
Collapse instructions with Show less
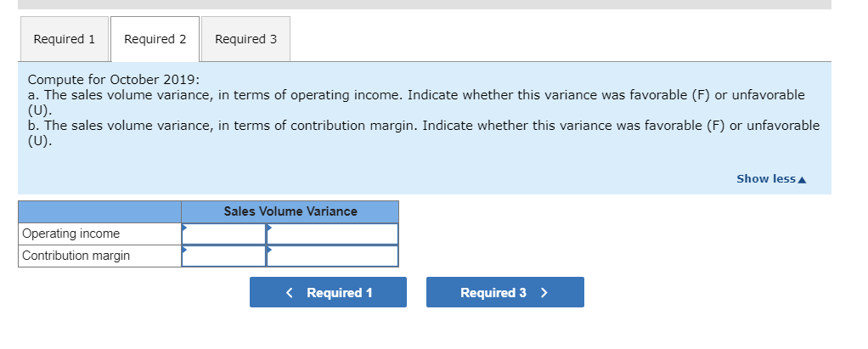(771, 178)
